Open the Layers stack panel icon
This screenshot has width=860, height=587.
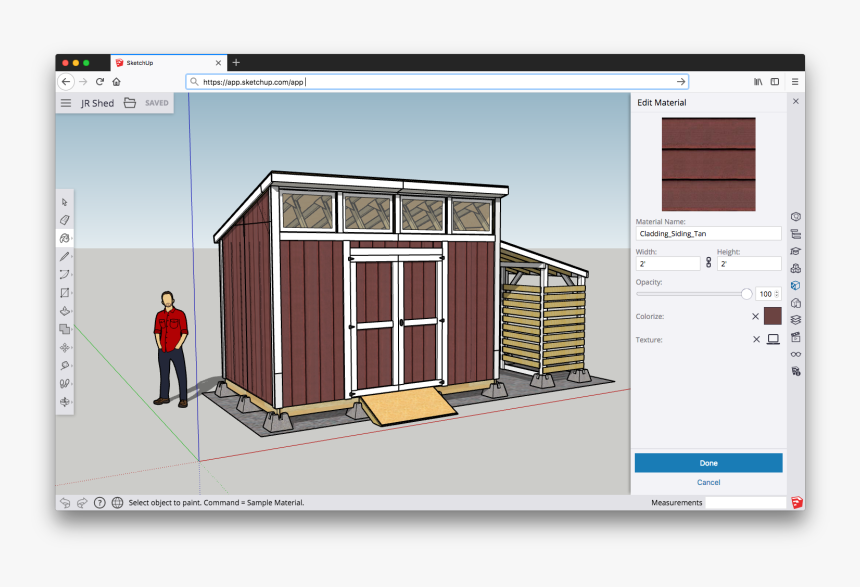(x=796, y=319)
